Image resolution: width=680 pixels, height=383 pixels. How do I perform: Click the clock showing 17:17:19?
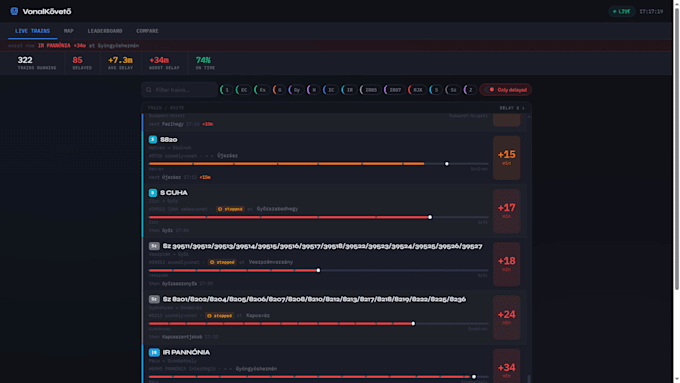coord(651,11)
